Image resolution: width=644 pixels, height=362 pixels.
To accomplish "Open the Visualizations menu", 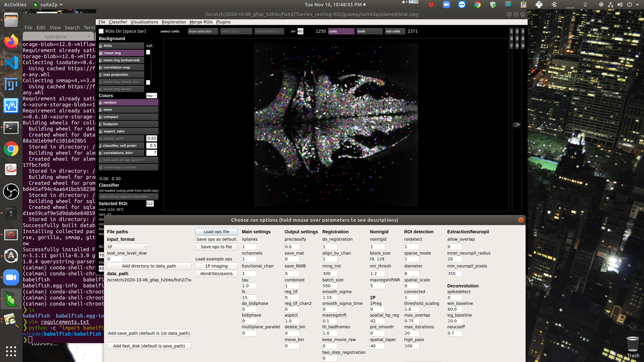I will [144, 22].
